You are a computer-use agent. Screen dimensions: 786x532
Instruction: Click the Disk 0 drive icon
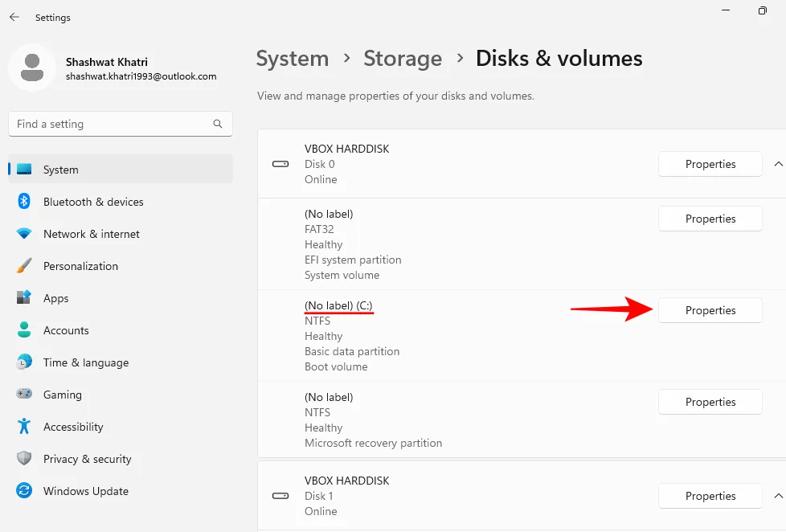280,164
